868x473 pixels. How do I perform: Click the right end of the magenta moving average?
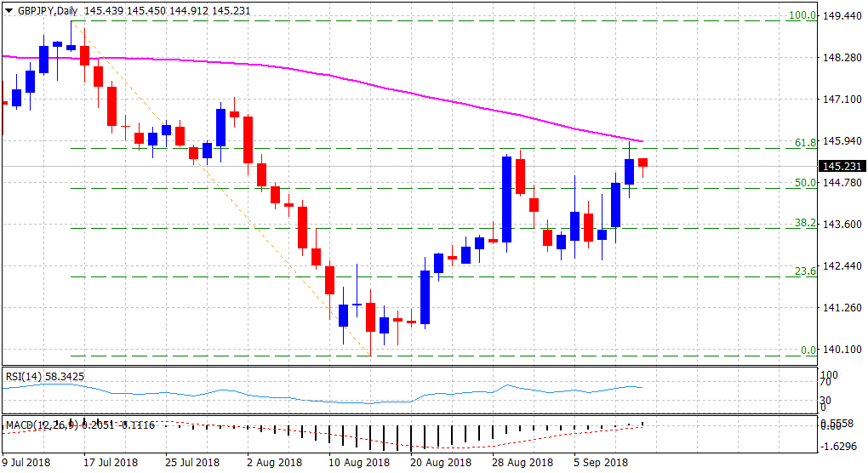click(642, 141)
